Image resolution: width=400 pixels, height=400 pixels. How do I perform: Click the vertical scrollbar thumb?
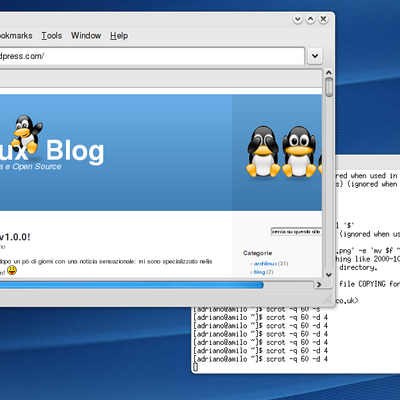(329, 87)
